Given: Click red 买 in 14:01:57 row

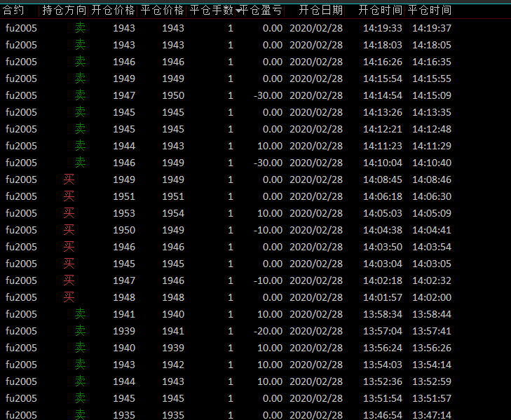Looking at the screenshot, I should pyautogui.click(x=69, y=297).
